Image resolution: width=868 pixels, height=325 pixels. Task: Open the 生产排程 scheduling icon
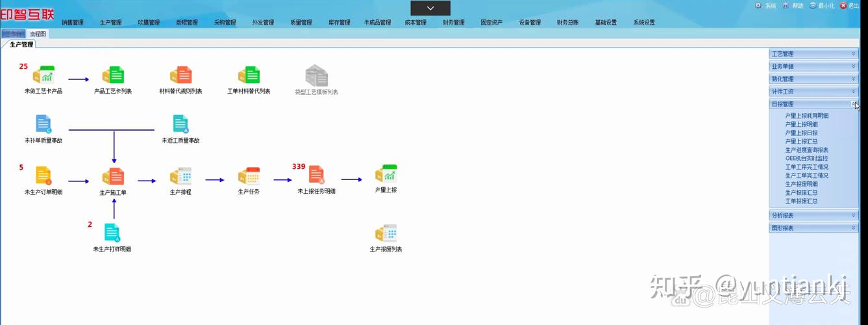tap(180, 176)
